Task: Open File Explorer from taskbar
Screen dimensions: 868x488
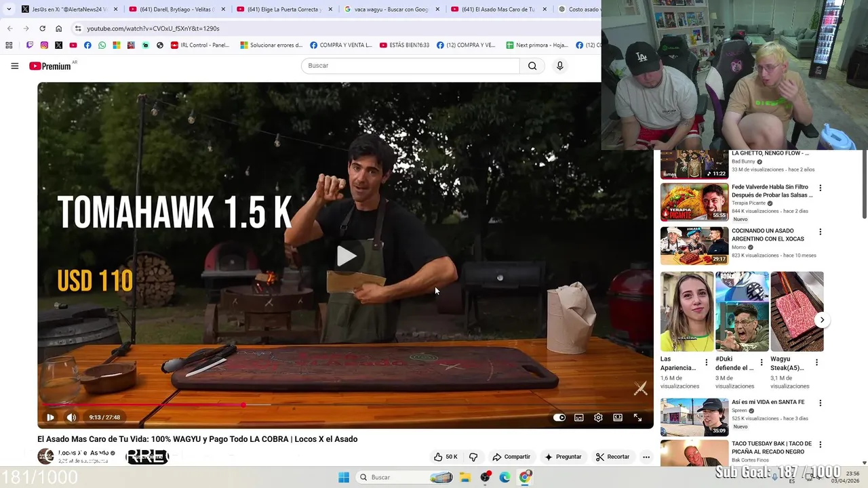Action: [x=465, y=477]
